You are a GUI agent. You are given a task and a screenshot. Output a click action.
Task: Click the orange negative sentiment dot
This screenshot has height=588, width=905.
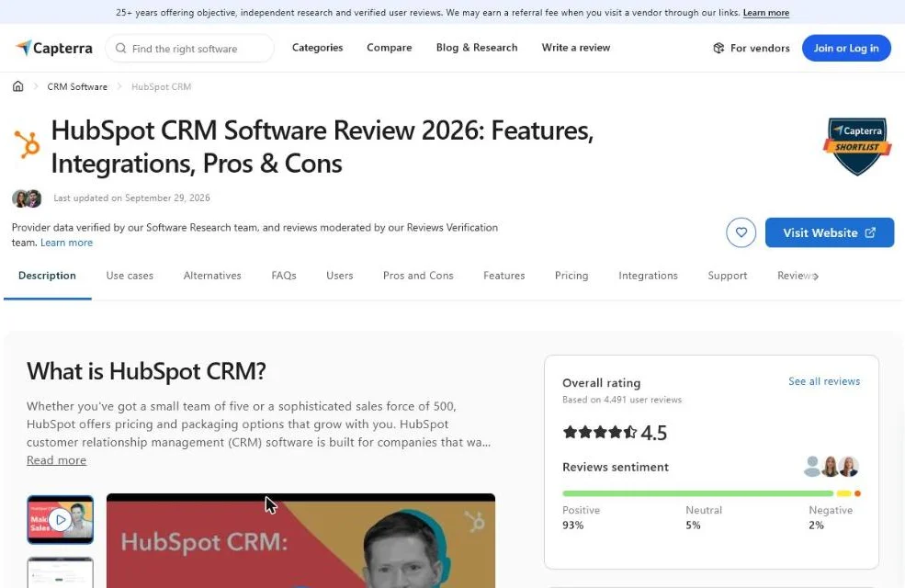(857, 493)
